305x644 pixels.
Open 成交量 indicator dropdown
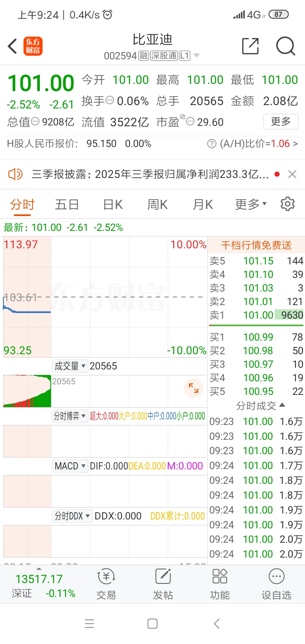point(70,366)
